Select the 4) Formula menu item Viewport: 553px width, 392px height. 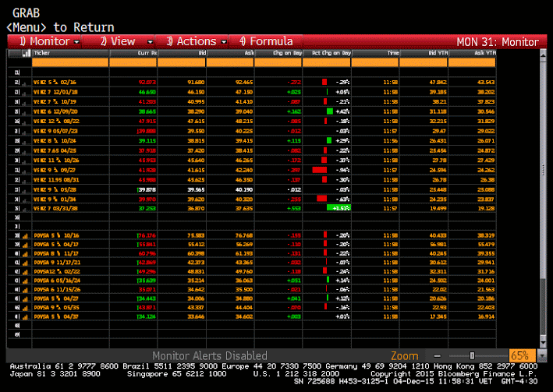point(266,41)
